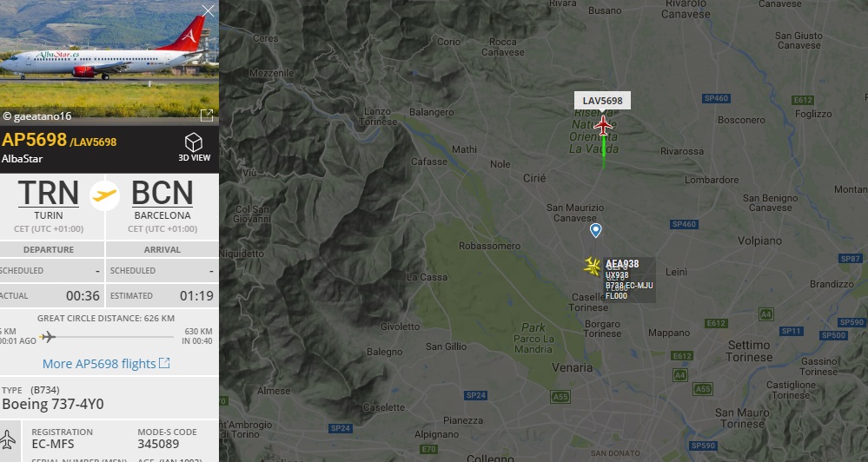Open the More AP5698 flights link

[x=106, y=364]
